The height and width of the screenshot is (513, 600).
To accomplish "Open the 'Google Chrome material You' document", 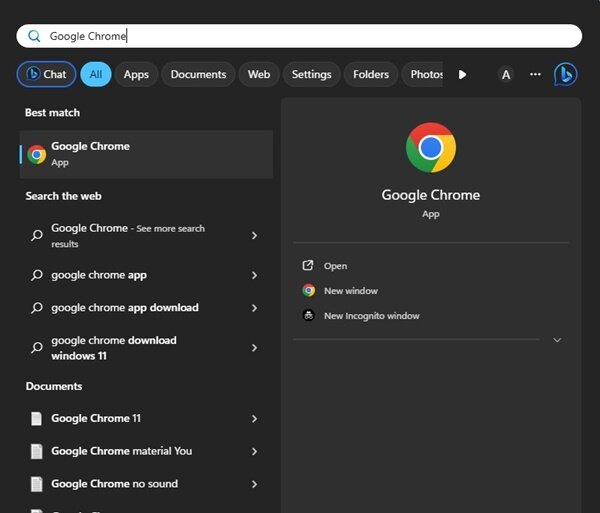I will pos(146,451).
